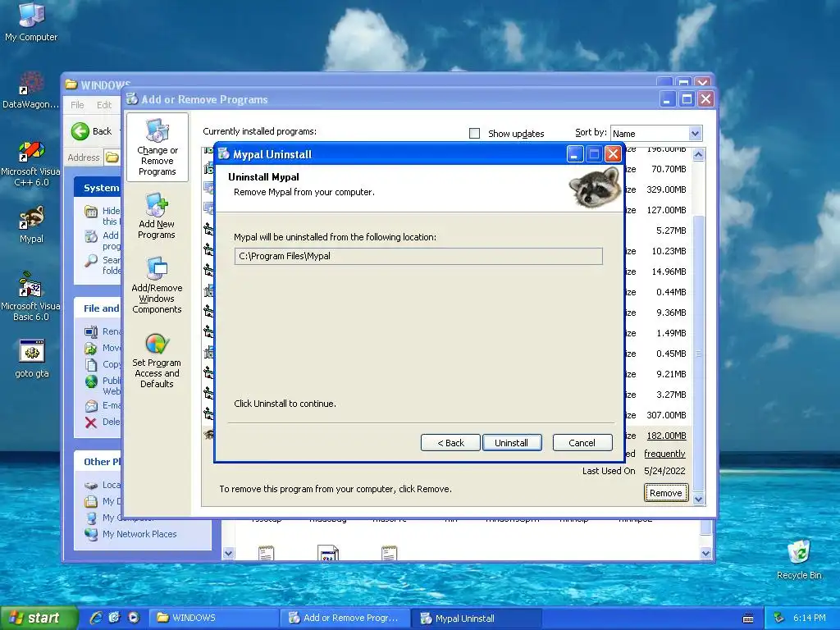Click the uninstall location path field
This screenshot has width=840, height=630.
coord(418,256)
